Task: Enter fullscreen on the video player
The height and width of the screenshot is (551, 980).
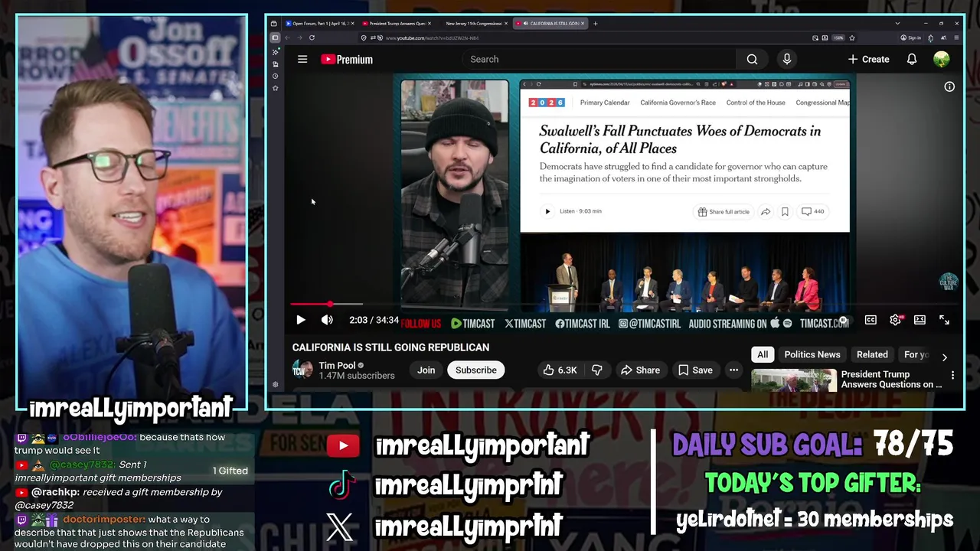Action: (x=944, y=320)
